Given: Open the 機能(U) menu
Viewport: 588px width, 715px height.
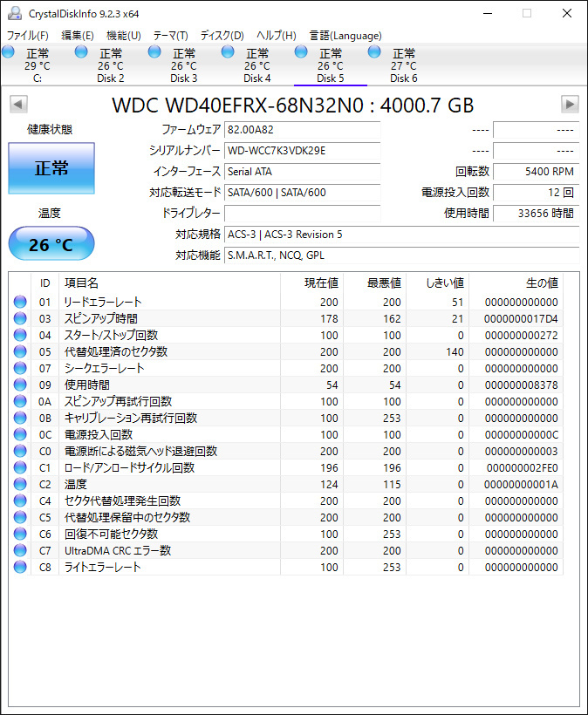Looking at the screenshot, I should click(124, 36).
